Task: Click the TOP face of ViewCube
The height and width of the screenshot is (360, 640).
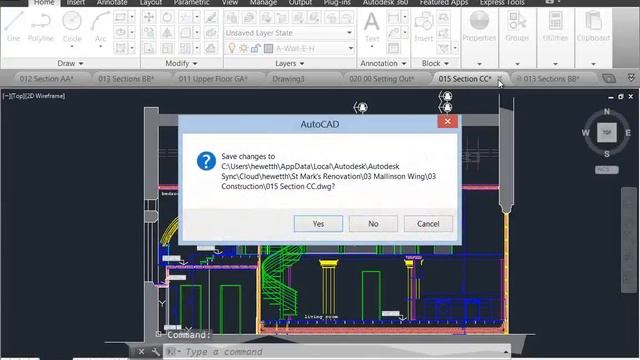Action: [x=607, y=133]
